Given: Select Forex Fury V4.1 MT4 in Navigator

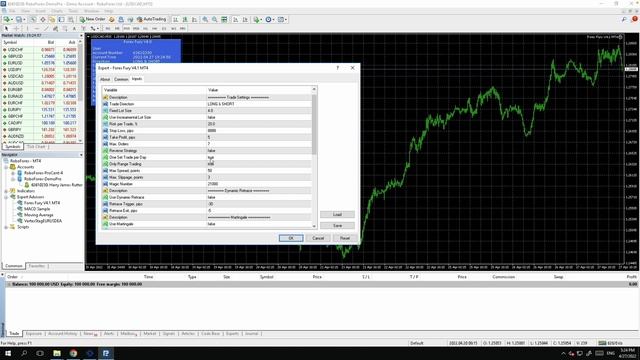Looking at the screenshot, I should [42, 203].
